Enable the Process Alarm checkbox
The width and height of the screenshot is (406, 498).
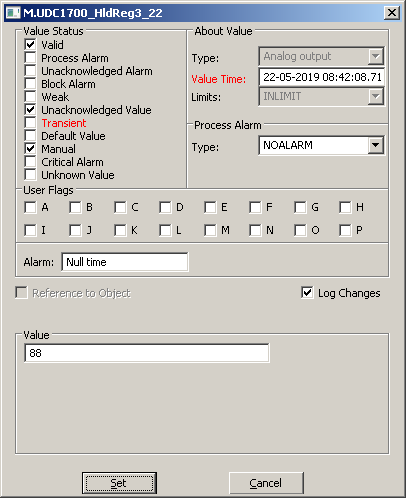(30, 57)
